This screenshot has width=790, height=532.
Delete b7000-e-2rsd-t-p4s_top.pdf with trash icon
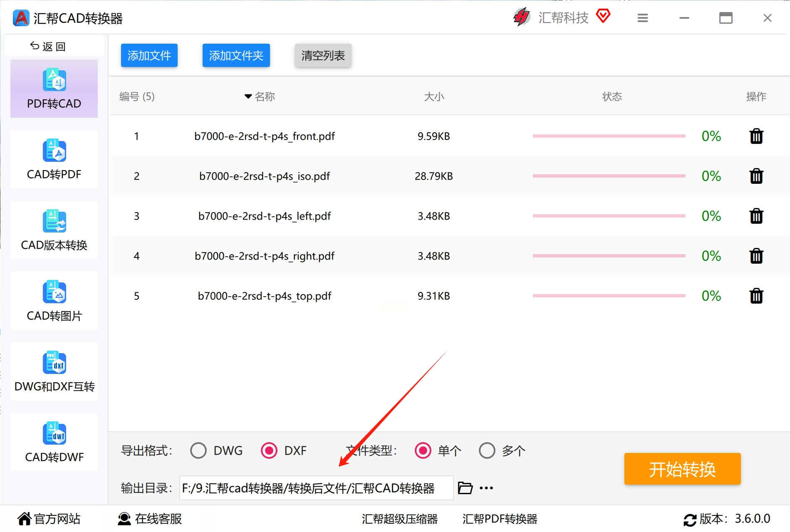coord(756,296)
